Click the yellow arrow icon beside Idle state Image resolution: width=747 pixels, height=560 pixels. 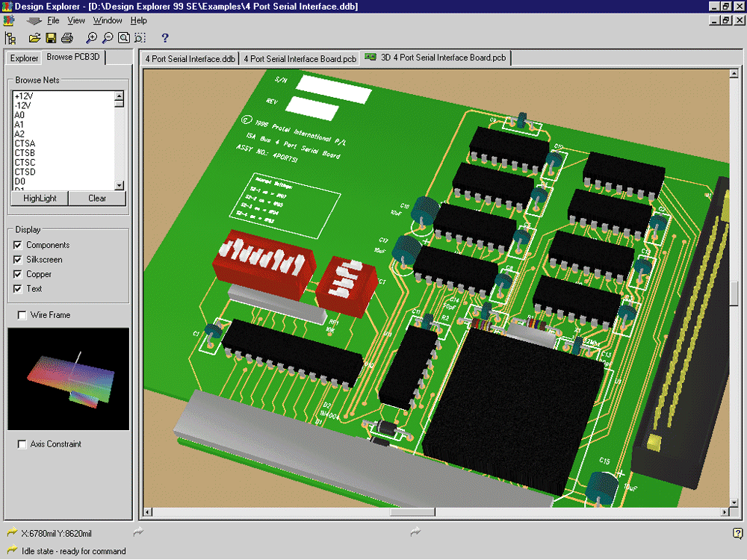(x=13, y=550)
